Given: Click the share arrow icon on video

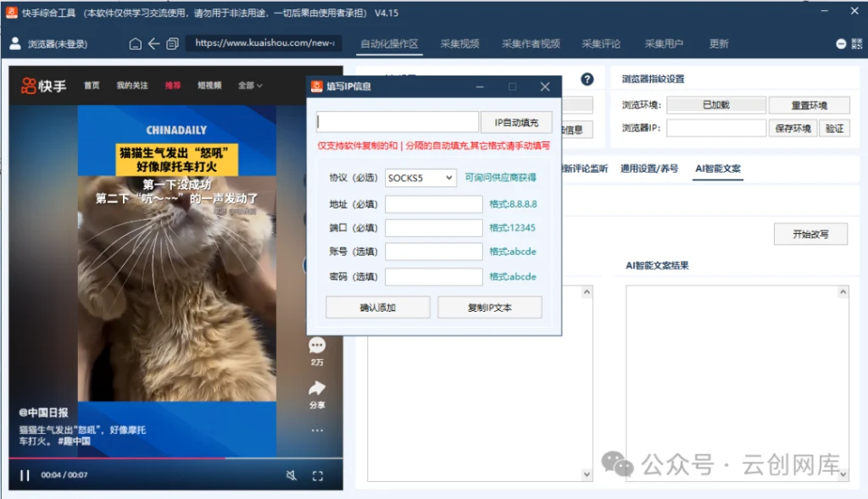Looking at the screenshot, I should point(317,388).
